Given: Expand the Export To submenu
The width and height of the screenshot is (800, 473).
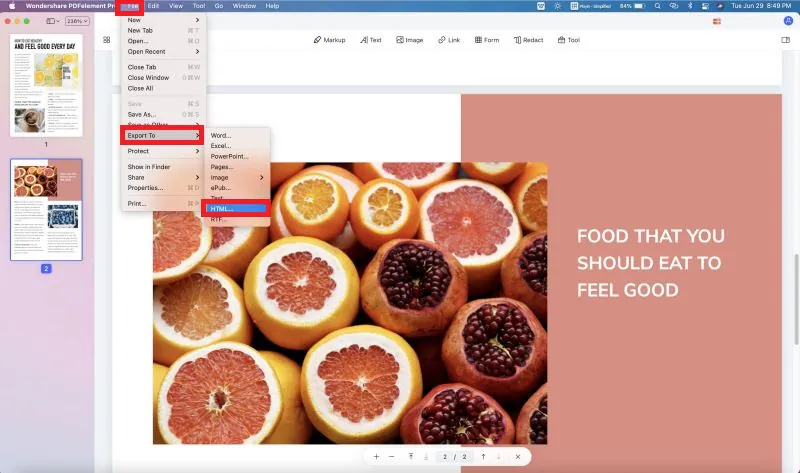Looking at the screenshot, I should coord(163,135).
